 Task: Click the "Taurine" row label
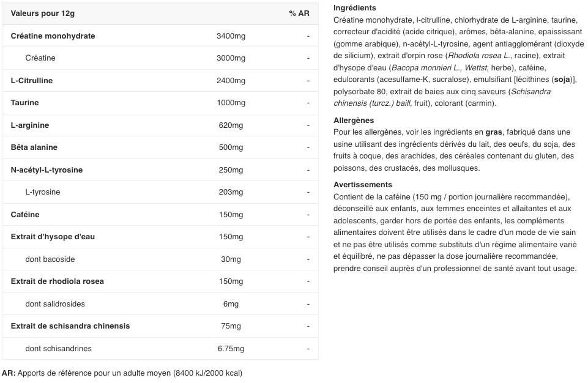pyautogui.click(x=24, y=103)
